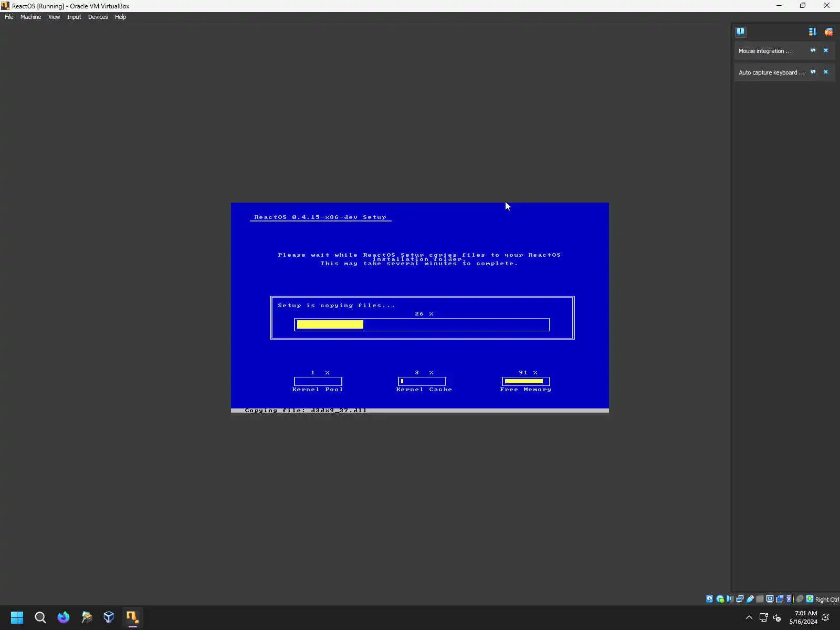Click the display status indicator
The width and height of the screenshot is (840, 630).
[770, 599]
